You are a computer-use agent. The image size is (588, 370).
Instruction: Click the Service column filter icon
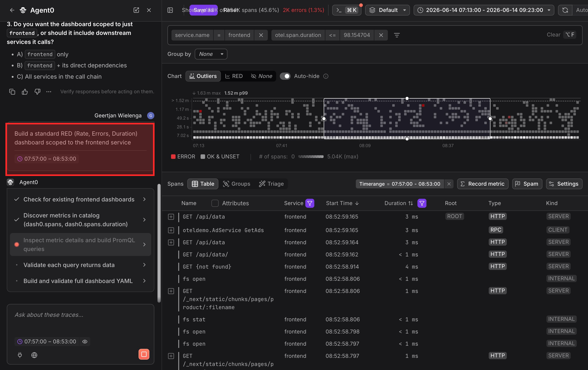coord(310,203)
